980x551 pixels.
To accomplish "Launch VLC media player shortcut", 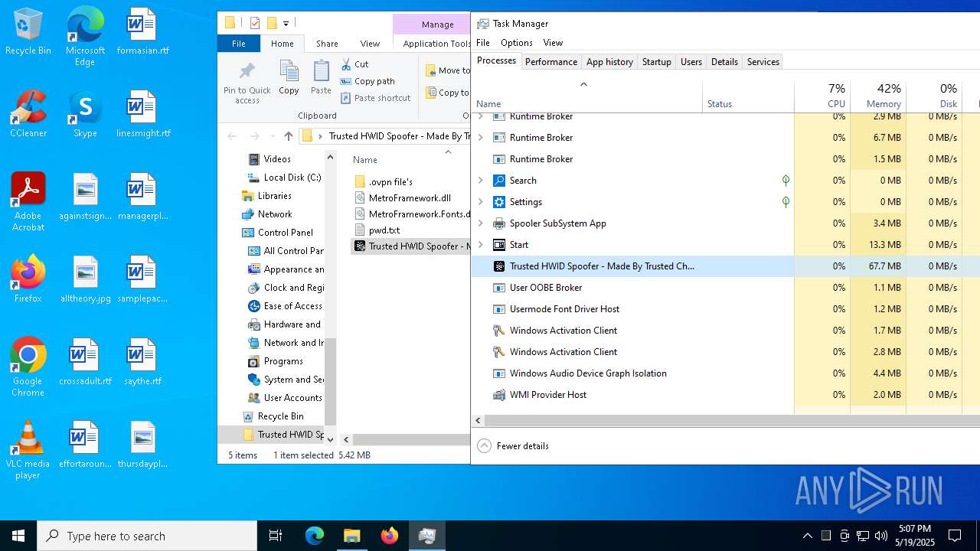I will (28, 450).
